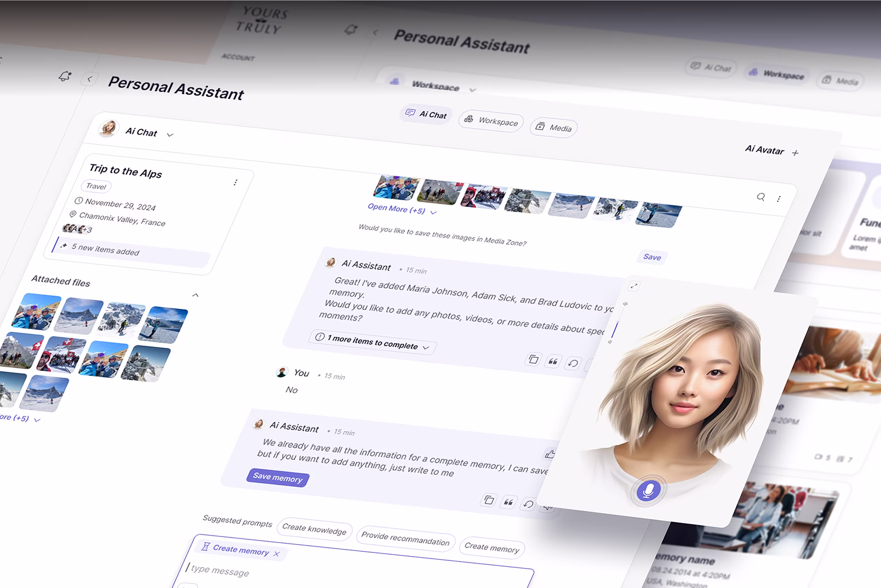This screenshot has width=881, height=588.
Task: Open the search icon in the chat panel
Action: tap(761, 197)
